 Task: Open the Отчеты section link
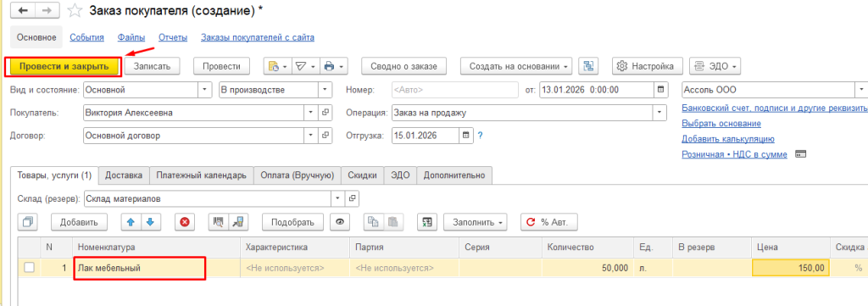pos(173,37)
